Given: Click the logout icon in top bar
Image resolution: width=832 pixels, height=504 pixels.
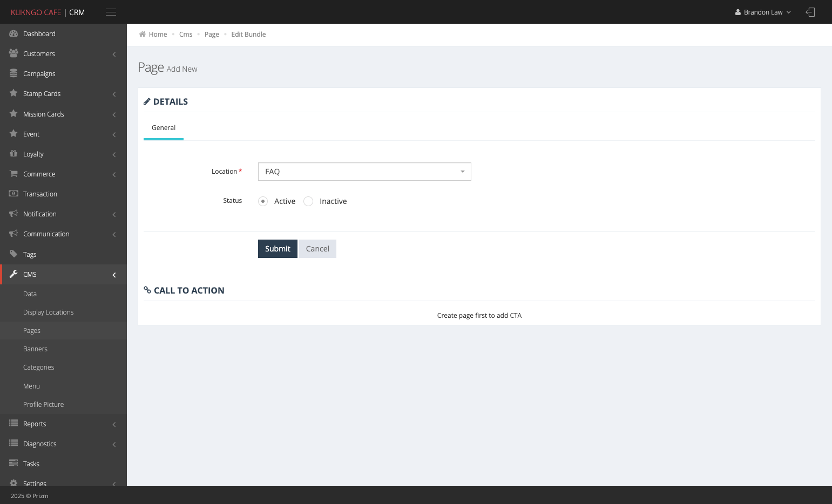Looking at the screenshot, I should [810, 12].
